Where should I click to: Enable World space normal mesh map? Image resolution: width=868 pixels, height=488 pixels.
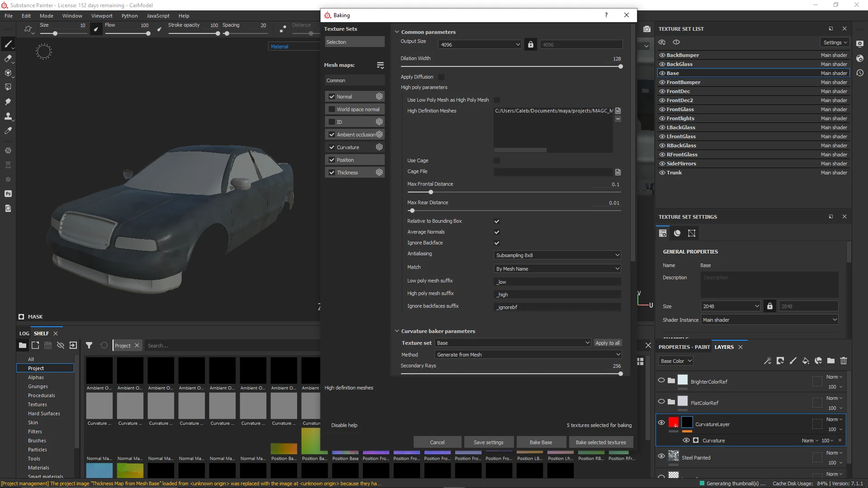point(332,109)
